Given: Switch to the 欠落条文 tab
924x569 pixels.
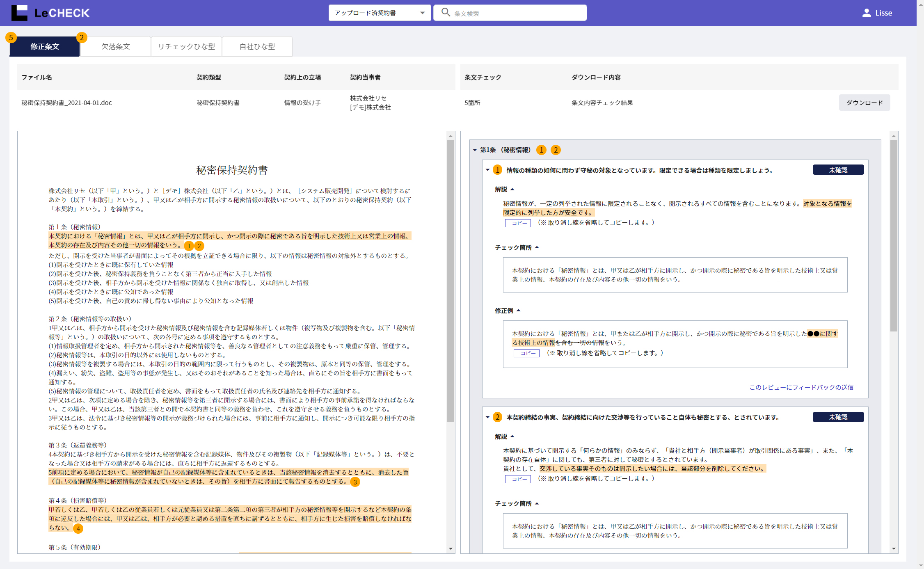Looking at the screenshot, I should click(116, 46).
